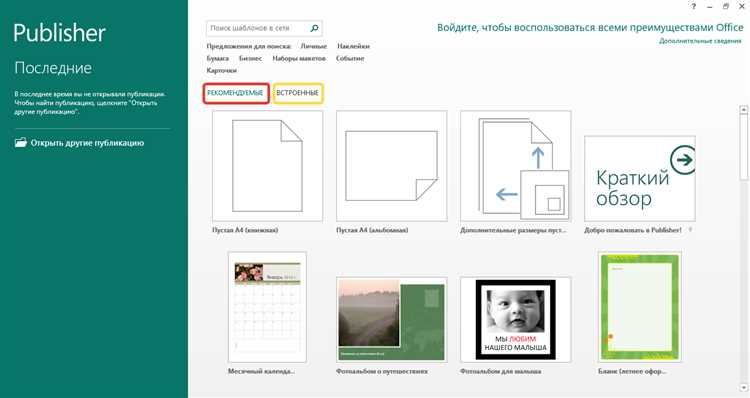Click the arrow circle on Краткий обзор
Viewport: 750px width, 398px height.
[x=683, y=160]
